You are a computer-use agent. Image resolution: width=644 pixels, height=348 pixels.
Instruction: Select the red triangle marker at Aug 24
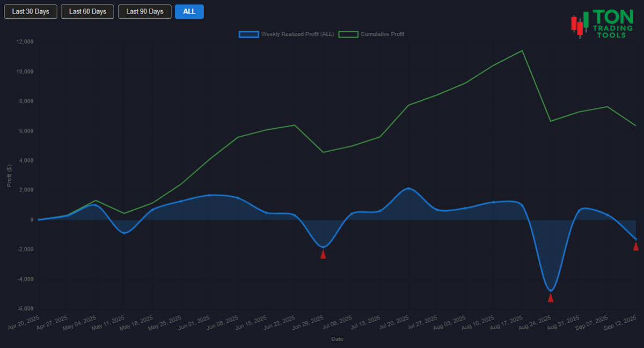pos(550,298)
